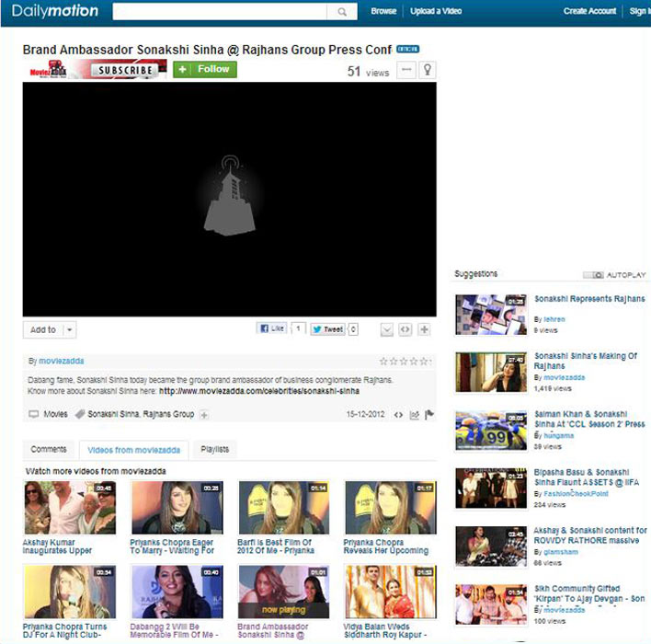Click the Movies category link
Screen dimensions: 651x644
(55, 414)
